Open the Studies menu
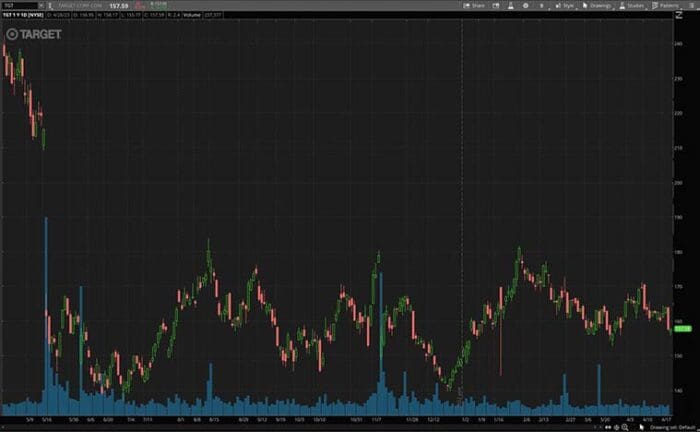The image size is (700, 432). [632, 6]
